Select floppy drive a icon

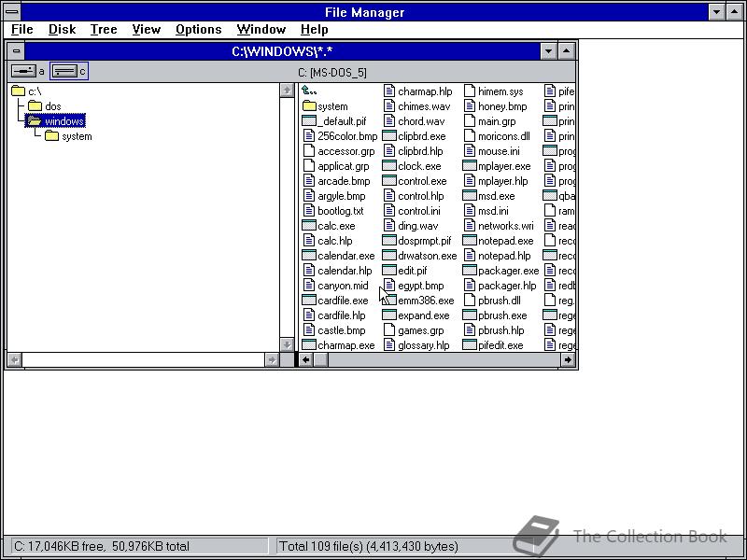22,72
